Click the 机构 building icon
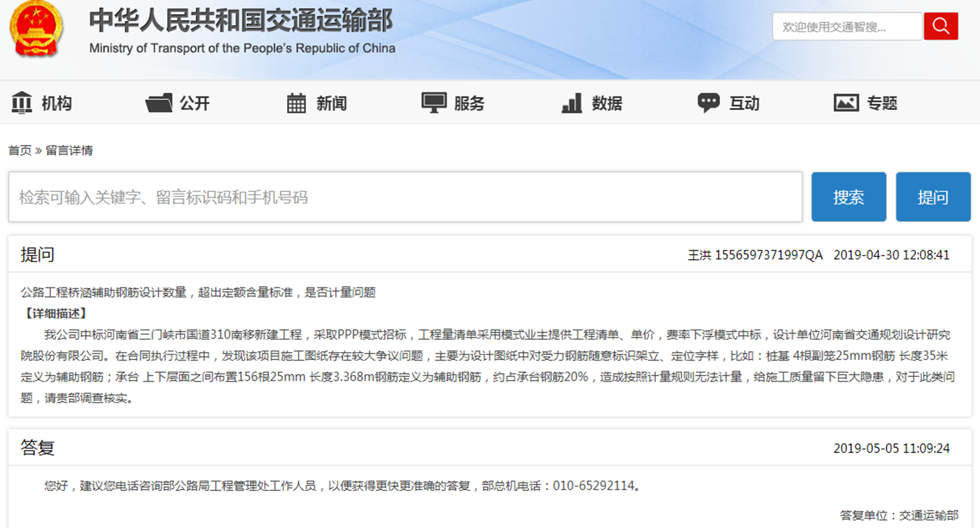This screenshot has width=980, height=528. point(22,102)
